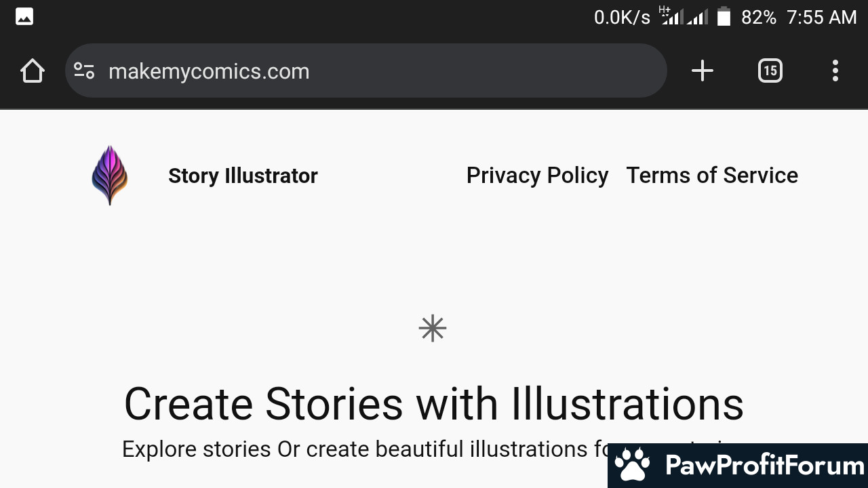Viewport: 868px width, 488px height.
Task: Tap the PawProfitForum paw icon
Action: (x=632, y=465)
